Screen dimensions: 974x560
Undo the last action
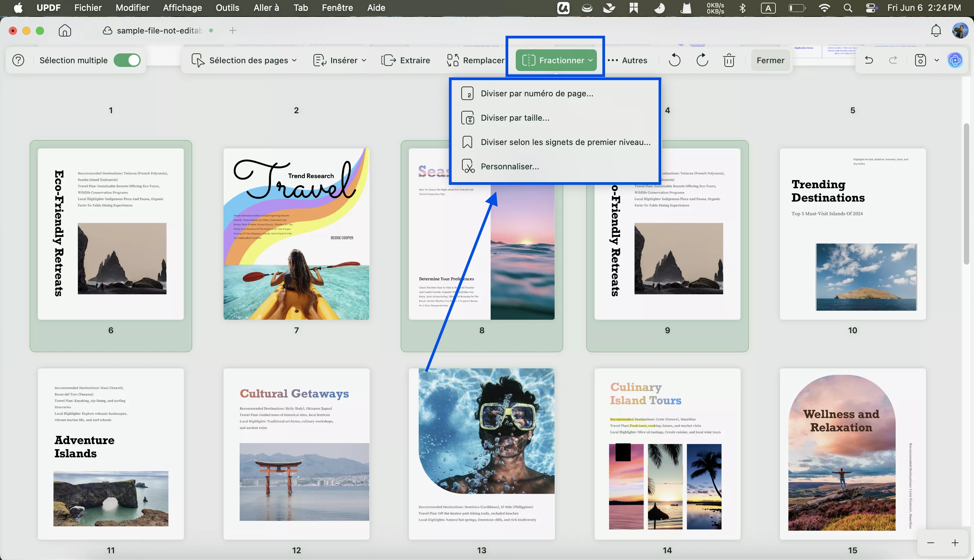868,60
